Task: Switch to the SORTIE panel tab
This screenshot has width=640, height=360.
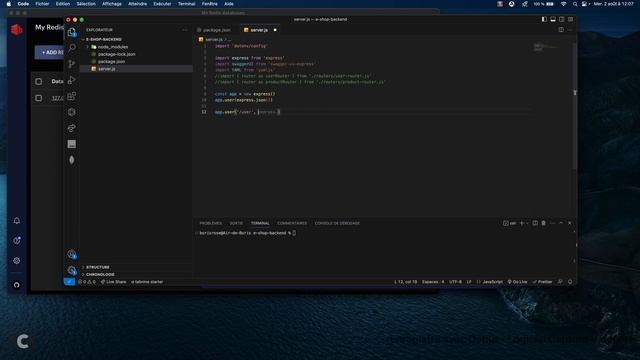Action: coord(236,223)
